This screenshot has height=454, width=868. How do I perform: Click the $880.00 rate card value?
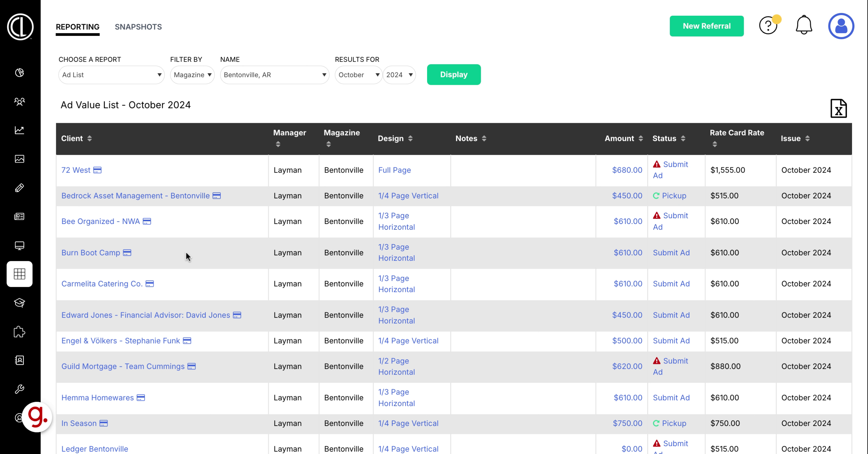725,366
